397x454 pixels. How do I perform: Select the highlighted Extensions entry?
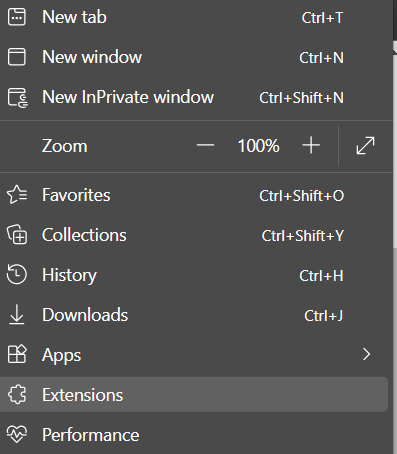194,395
